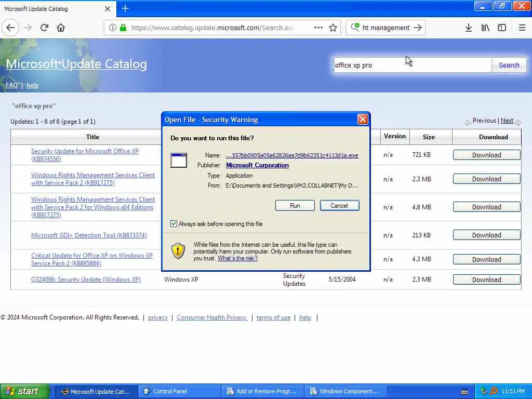Image resolution: width=532 pixels, height=399 pixels.
Task: Open the Next results page link
Action: 507,121
